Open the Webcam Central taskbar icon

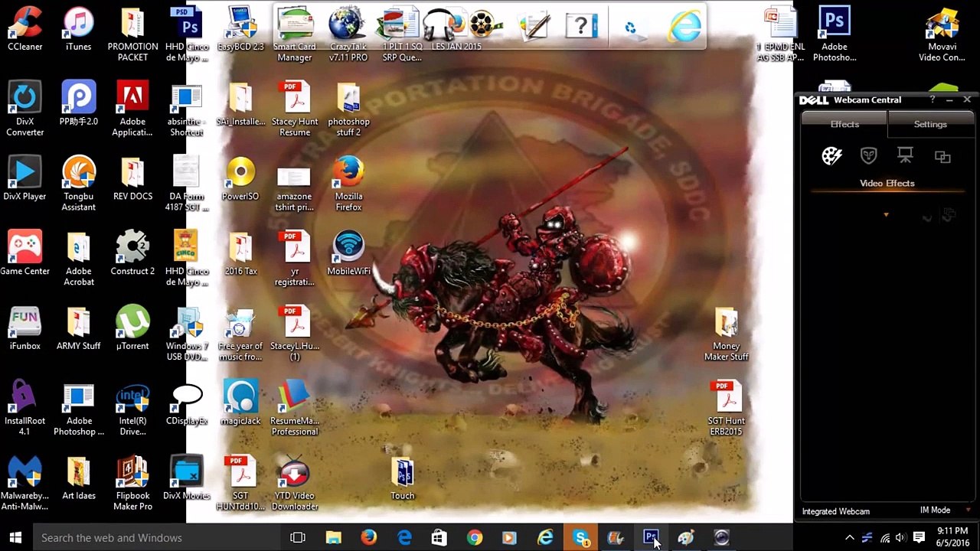(x=721, y=537)
